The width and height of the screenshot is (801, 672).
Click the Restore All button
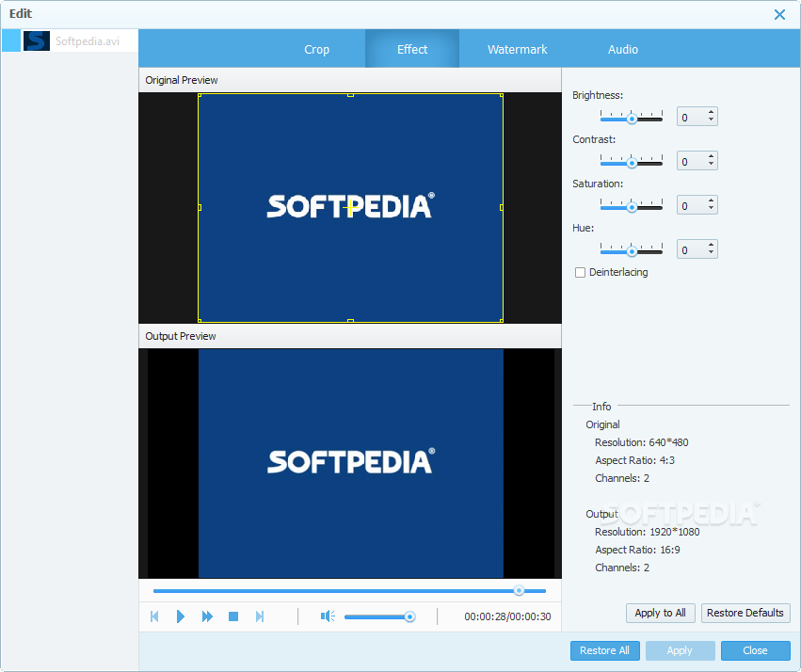pos(604,650)
